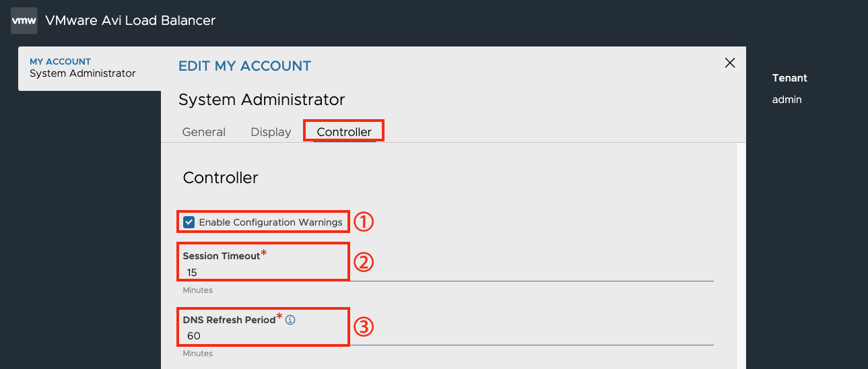Click the VMware Avi Load Balancer title
This screenshot has height=369, width=868.
click(x=131, y=20)
